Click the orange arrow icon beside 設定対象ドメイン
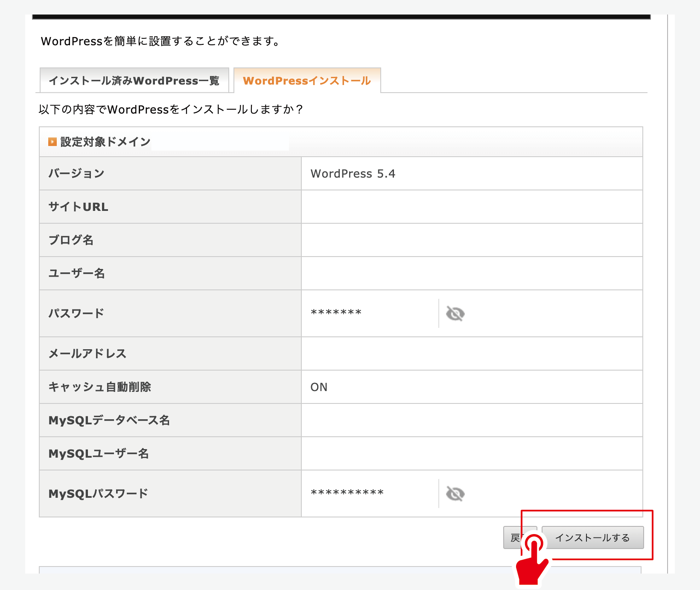The image size is (700, 590). [x=52, y=142]
